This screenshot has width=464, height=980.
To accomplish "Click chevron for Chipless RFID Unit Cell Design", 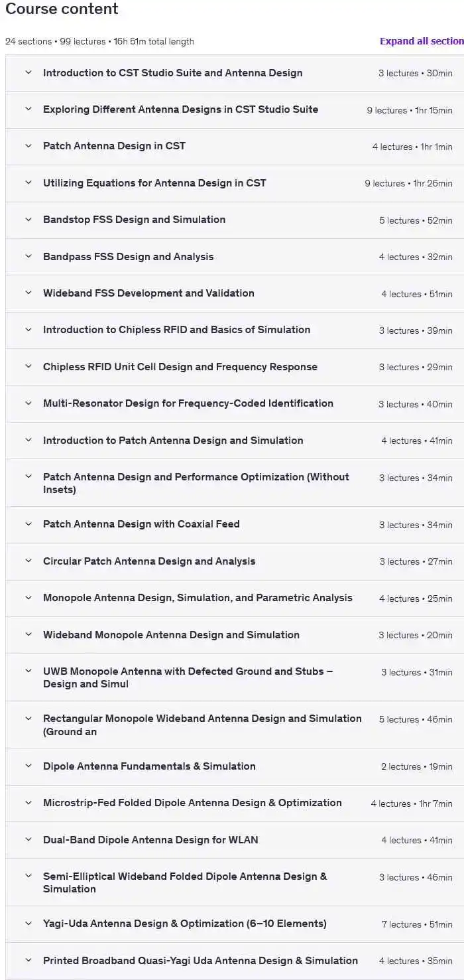I will click(x=28, y=367).
